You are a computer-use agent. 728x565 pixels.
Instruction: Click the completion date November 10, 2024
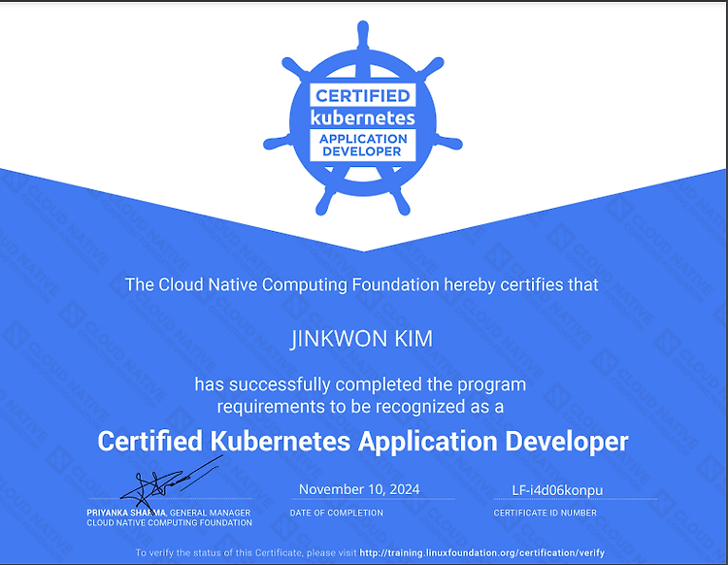coord(359,489)
